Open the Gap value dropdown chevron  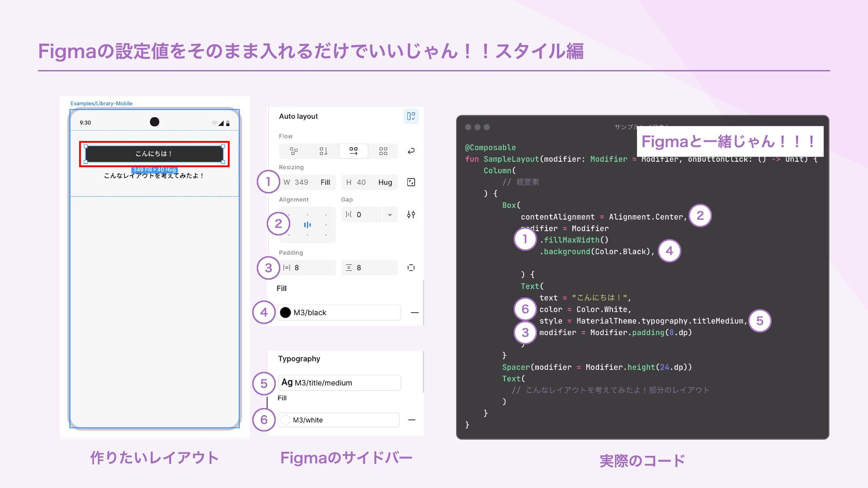(390, 215)
